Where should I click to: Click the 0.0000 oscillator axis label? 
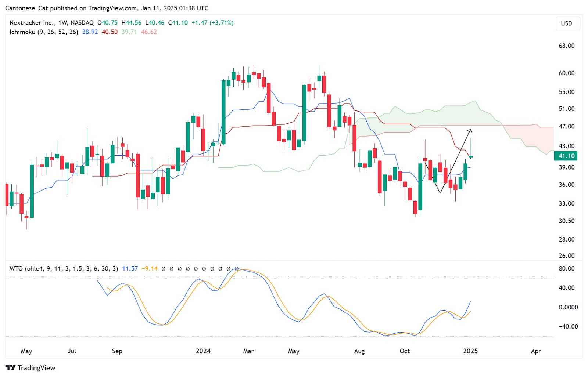(568, 307)
